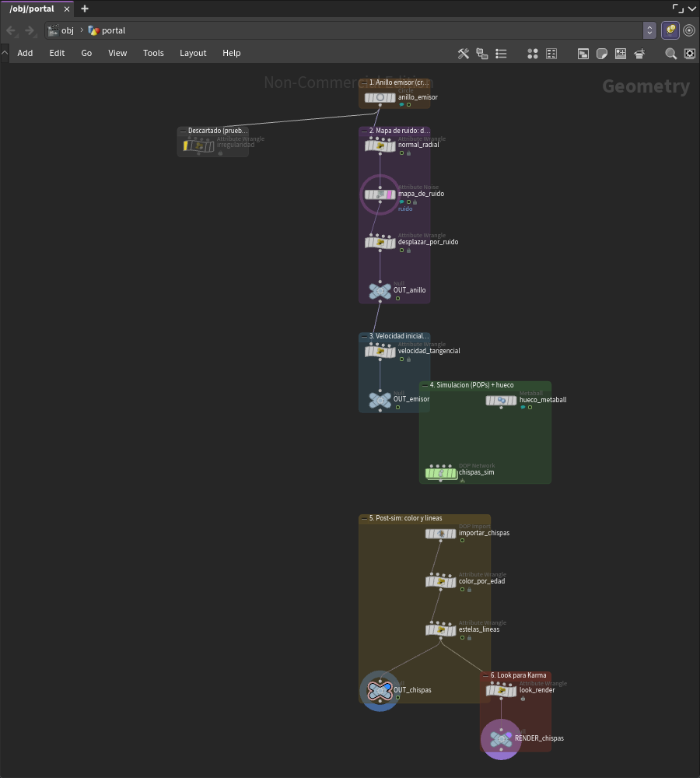Screen dimensions: 700x778
Task: Select the RENDER_chispas null node
Action: 501,739
